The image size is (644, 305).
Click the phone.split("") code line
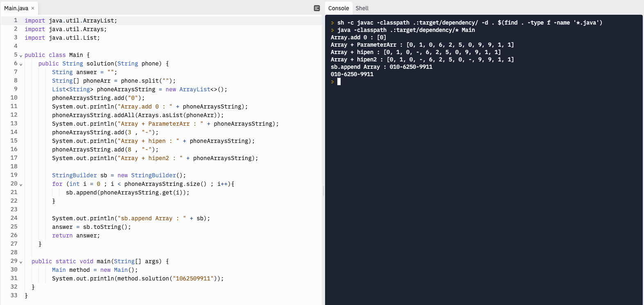(x=114, y=81)
